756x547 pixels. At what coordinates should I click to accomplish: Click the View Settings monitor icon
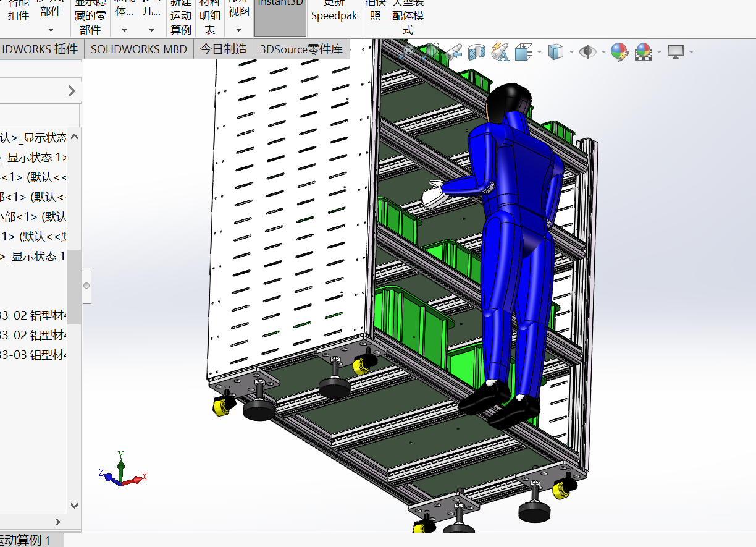675,52
